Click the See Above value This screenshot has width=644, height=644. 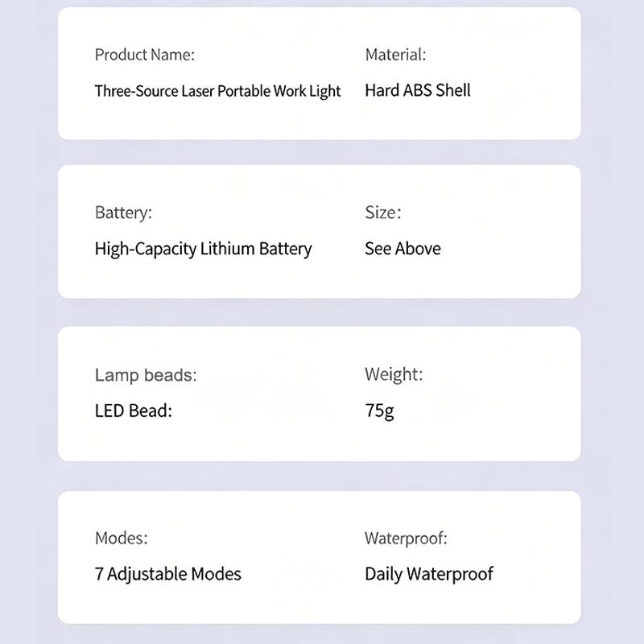(x=402, y=249)
